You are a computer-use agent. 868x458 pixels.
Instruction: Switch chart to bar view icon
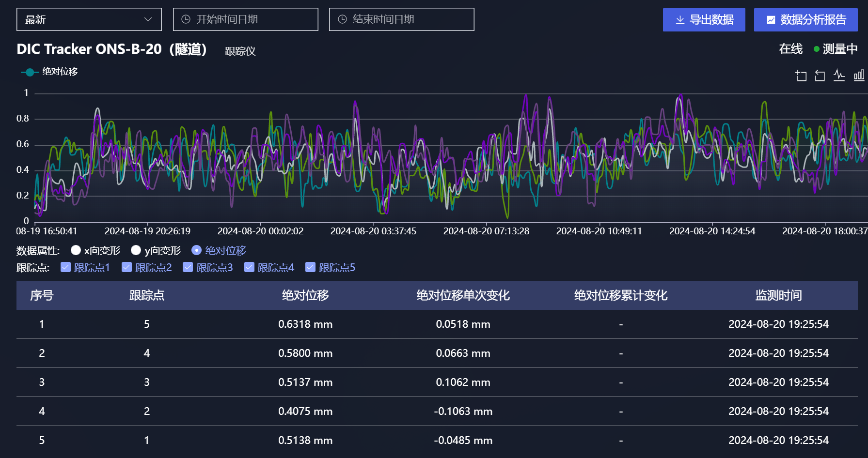tap(859, 76)
